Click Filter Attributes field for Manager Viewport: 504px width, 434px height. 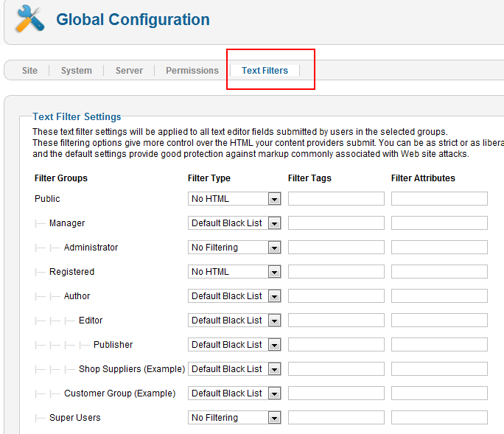coord(439,223)
